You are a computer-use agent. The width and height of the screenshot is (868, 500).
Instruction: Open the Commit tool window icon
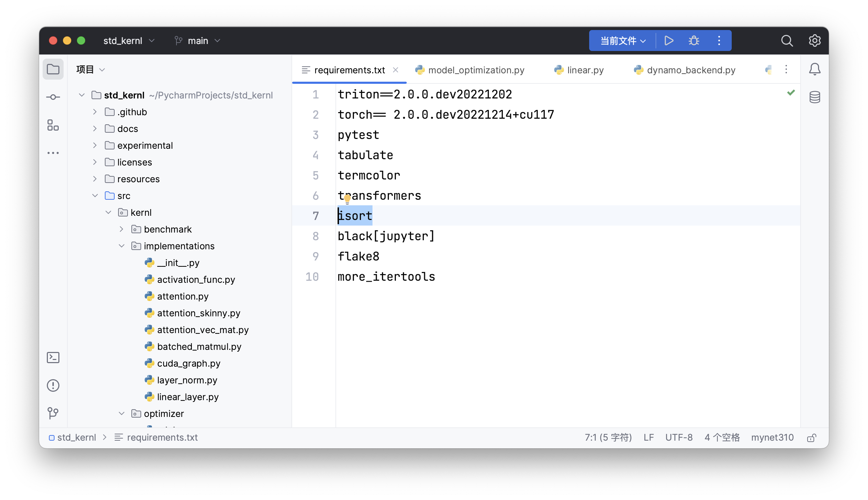(53, 97)
